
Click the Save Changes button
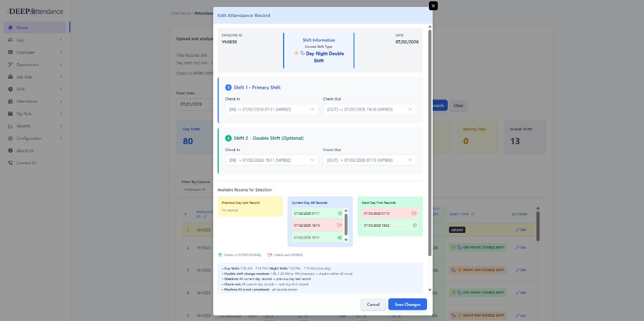click(408, 304)
